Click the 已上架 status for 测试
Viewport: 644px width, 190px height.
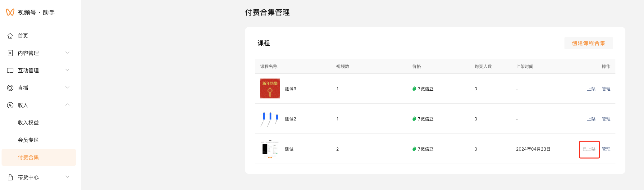point(589,149)
